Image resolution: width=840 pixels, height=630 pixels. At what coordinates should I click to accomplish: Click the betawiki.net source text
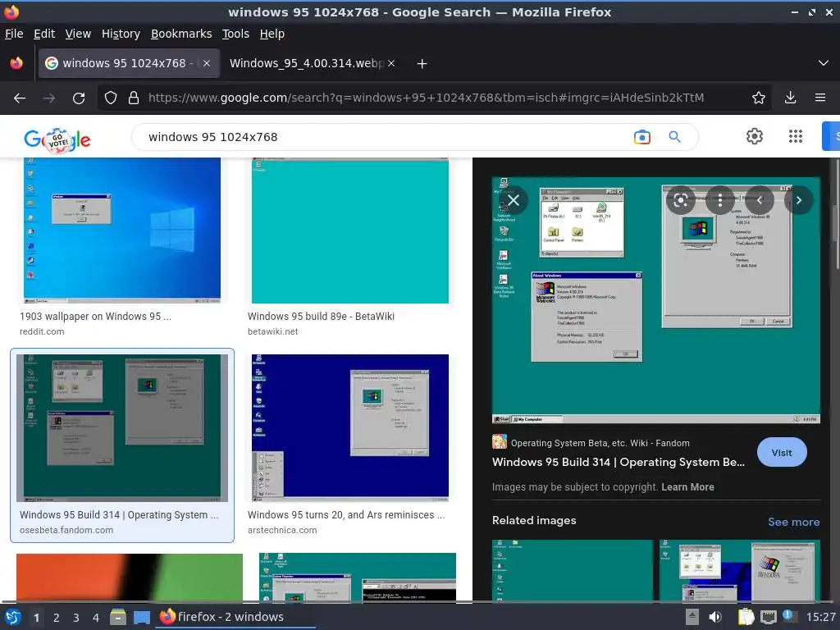coord(272,331)
